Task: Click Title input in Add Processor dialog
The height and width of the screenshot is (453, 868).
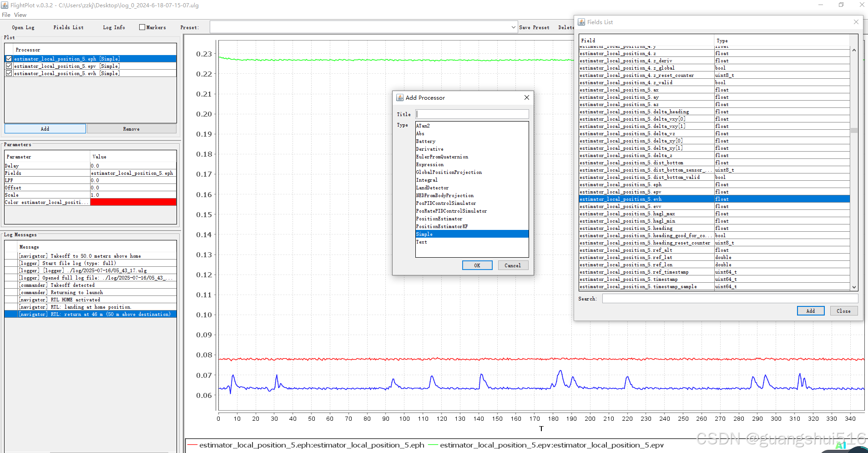Action: [472, 114]
